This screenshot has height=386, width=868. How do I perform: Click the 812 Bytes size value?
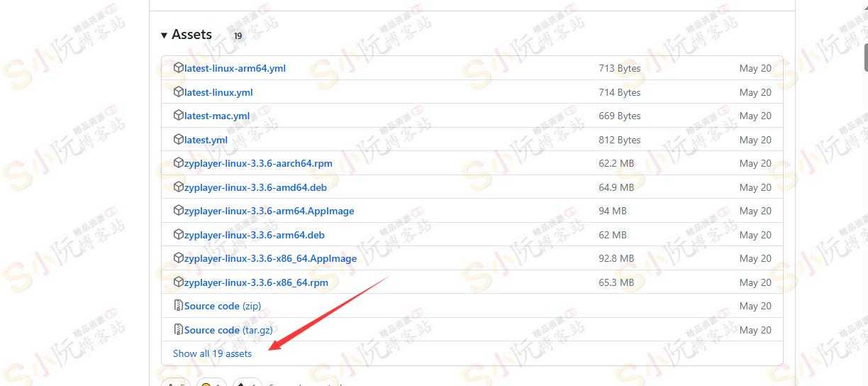tap(620, 140)
